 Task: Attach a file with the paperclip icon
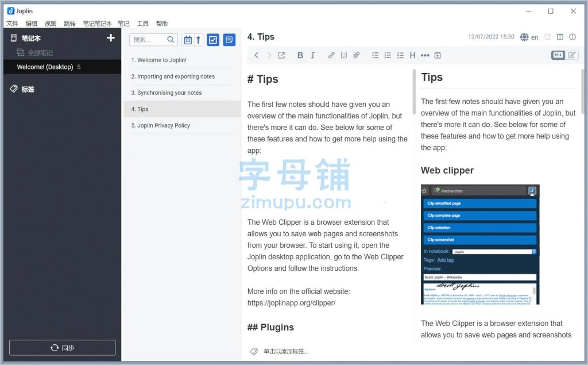[357, 55]
